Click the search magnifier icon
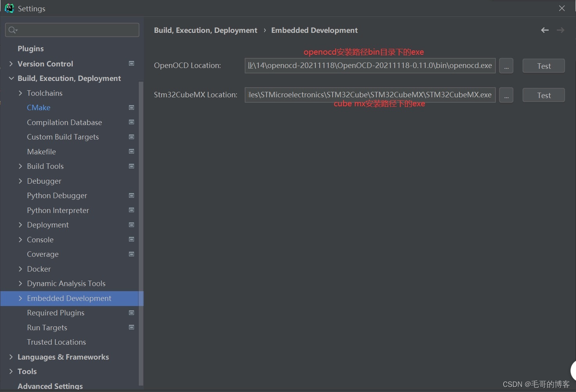576x392 pixels. click(x=13, y=30)
